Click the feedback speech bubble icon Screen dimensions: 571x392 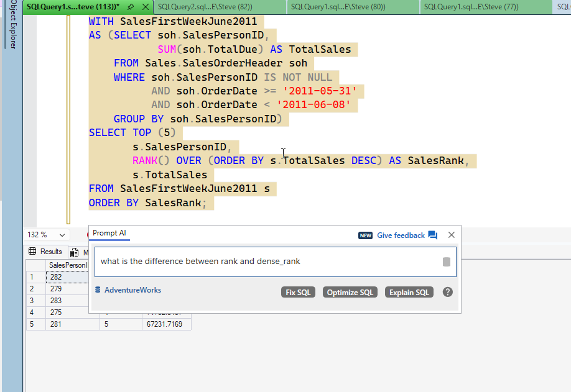[x=433, y=235]
